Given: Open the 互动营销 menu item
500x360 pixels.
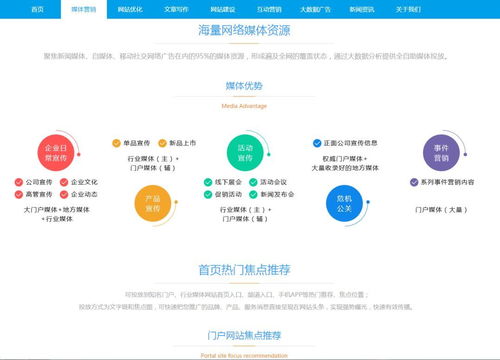Looking at the screenshot, I should [269, 9].
